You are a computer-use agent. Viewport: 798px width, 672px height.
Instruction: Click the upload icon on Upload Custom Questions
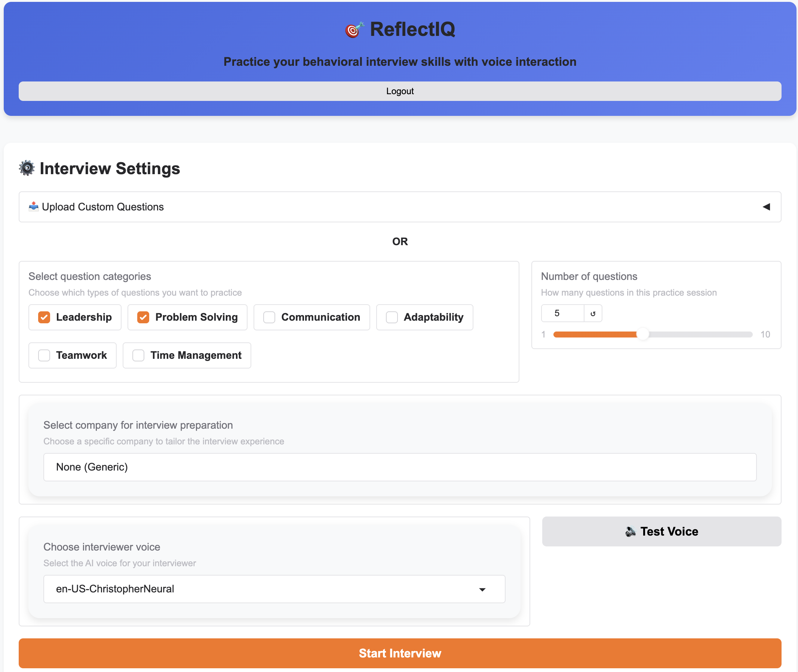click(34, 206)
